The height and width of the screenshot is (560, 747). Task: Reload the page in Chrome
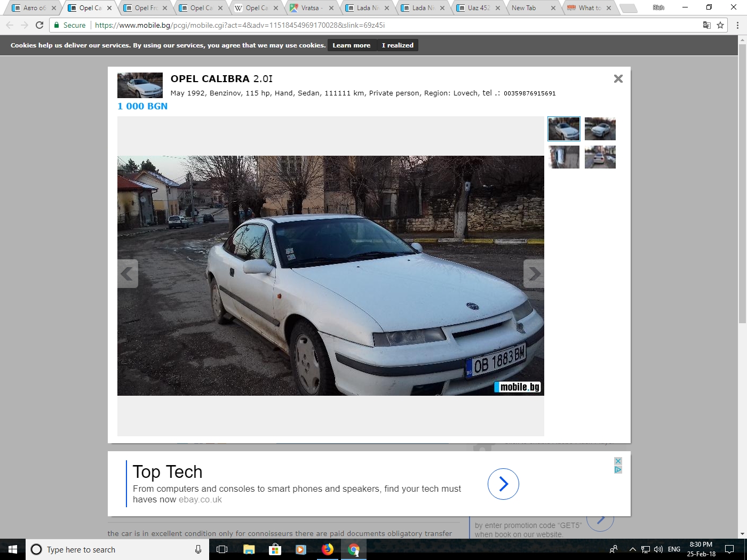coord(39,25)
